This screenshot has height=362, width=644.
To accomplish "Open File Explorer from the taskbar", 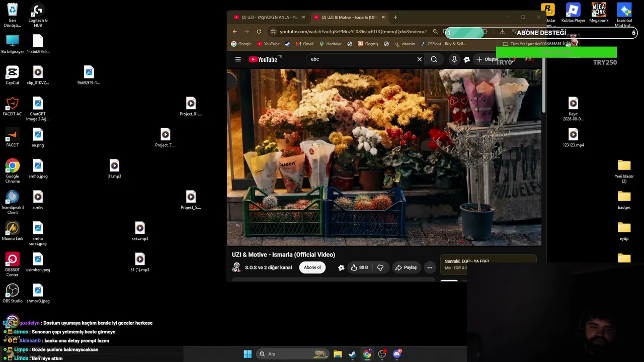I will [x=338, y=354].
